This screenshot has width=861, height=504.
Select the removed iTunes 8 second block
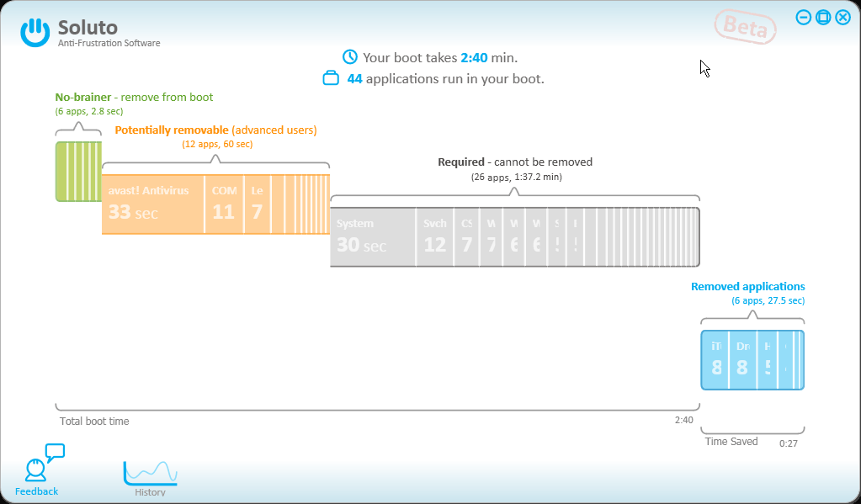[715, 360]
